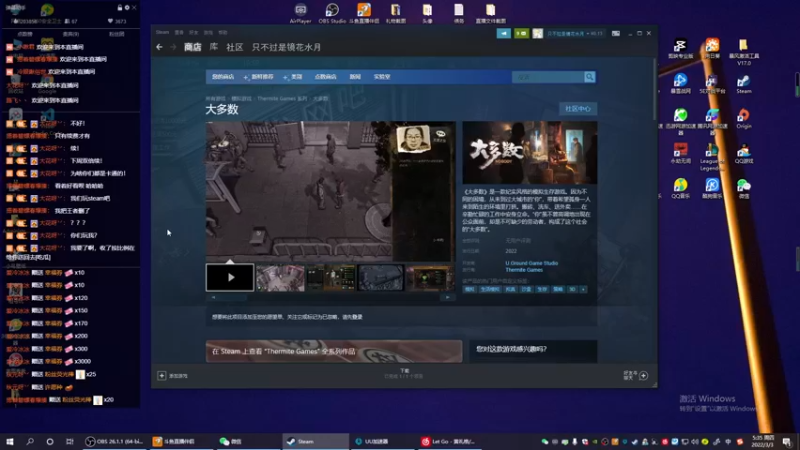Play the main game trailer video
The image size is (800, 450).
pos(330,191)
